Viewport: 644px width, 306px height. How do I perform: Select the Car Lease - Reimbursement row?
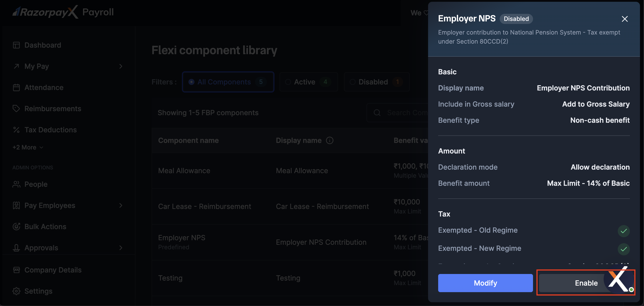[x=290, y=206]
